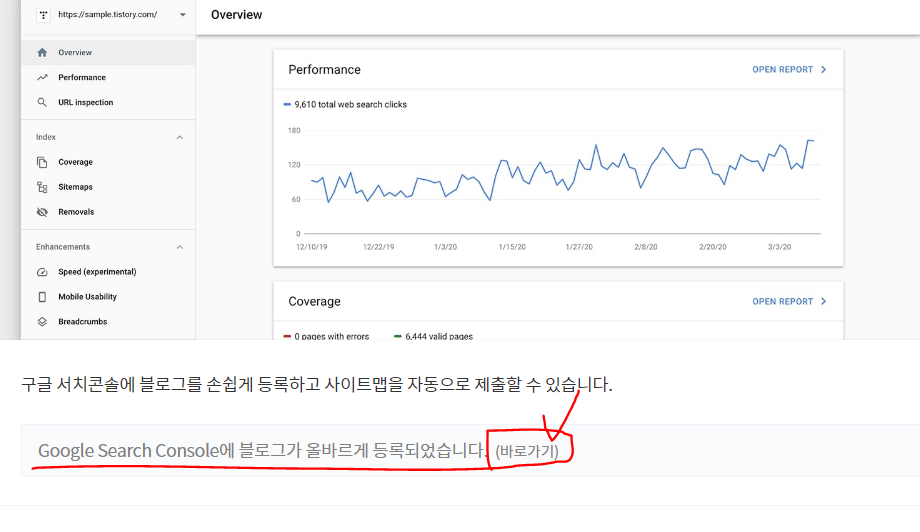This screenshot has height=532, width=920.
Task: Select URL inspection menu item
Action: (108, 103)
